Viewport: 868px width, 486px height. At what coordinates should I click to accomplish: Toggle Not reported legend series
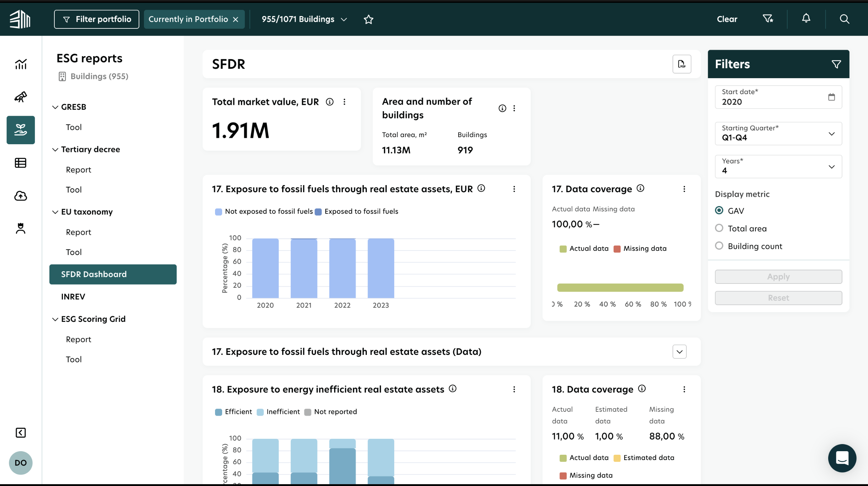tap(331, 412)
